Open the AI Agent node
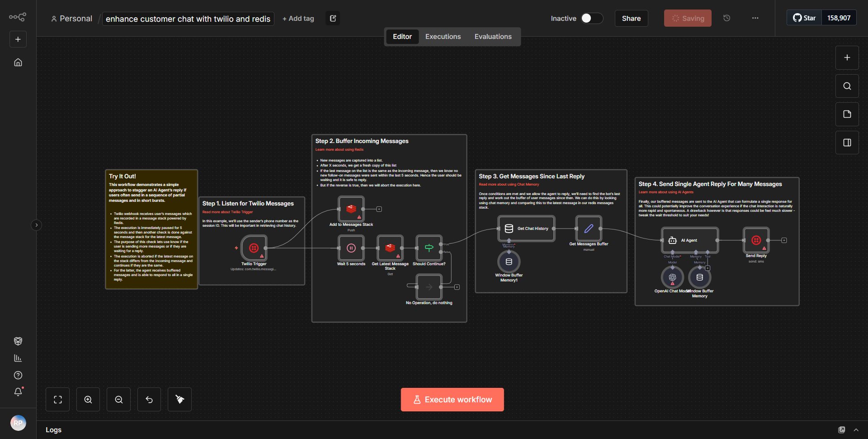The width and height of the screenshot is (868, 439). click(x=689, y=240)
